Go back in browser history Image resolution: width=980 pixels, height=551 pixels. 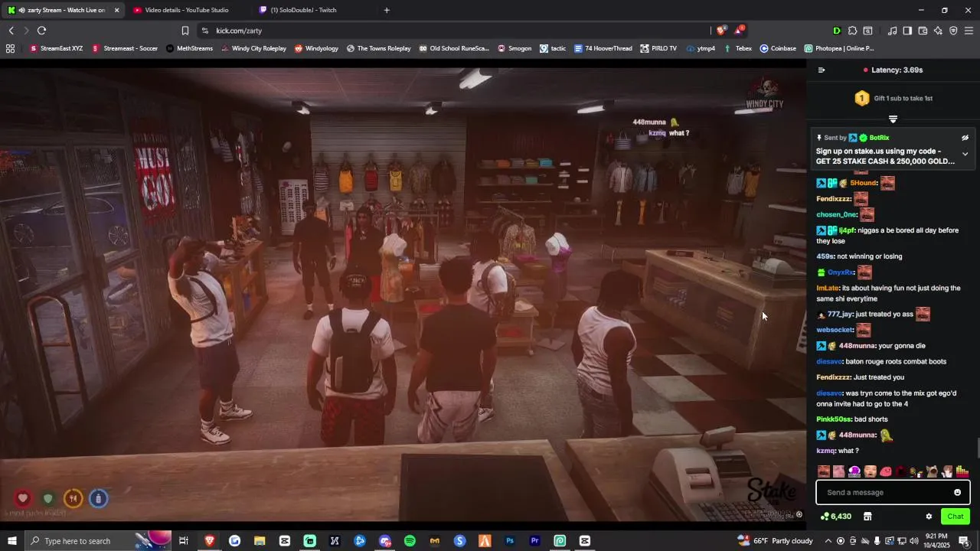pyautogui.click(x=11, y=31)
